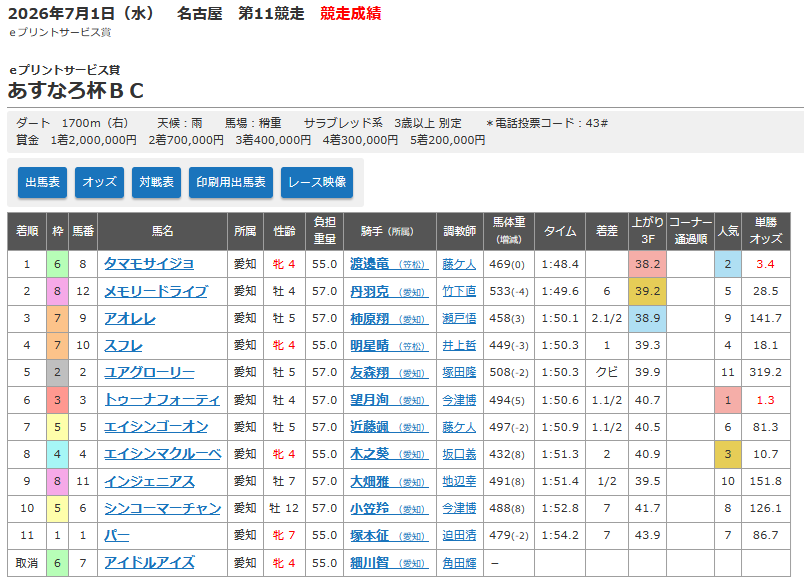Screen dimensions: 804x588
Task: Open horse トゥーナフォーティ link
Action: [x=162, y=400]
